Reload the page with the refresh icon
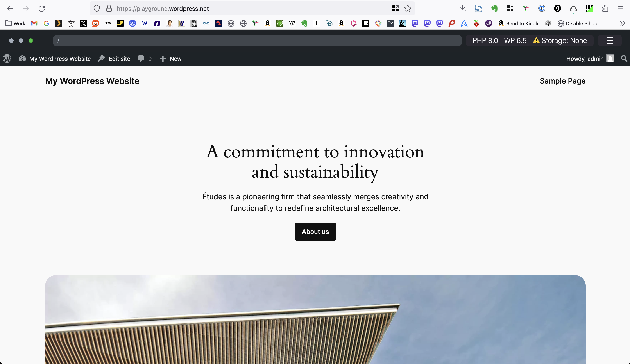Viewport: 630px width, 364px height. click(x=42, y=9)
